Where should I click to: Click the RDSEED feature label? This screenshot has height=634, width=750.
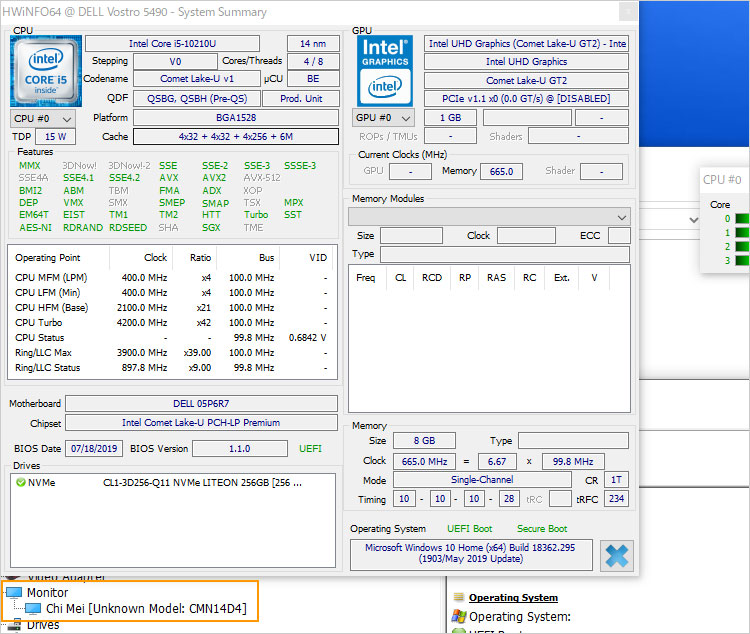pyautogui.click(x=128, y=228)
